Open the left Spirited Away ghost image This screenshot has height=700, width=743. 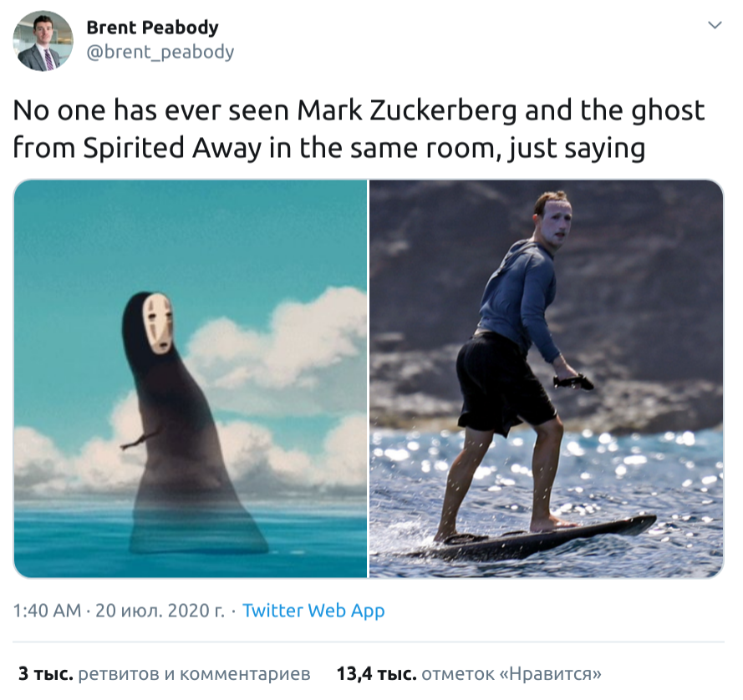click(x=191, y=378)
